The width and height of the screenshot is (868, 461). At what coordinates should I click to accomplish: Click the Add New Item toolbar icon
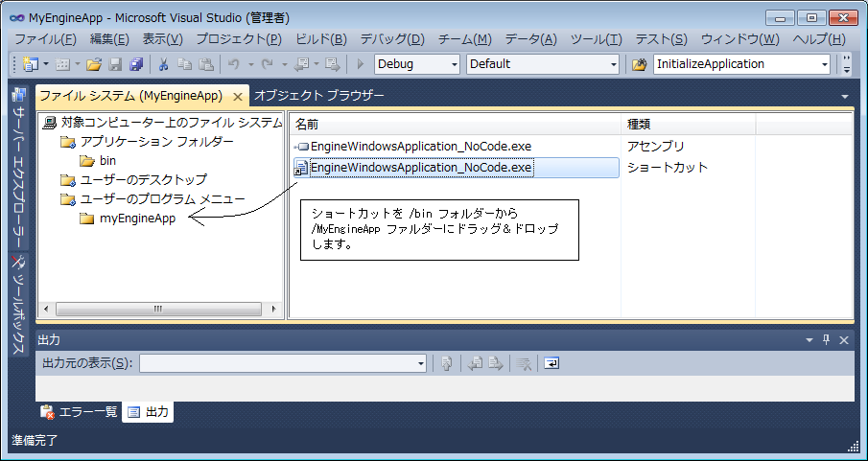pyautogui.click(x=62, y=64)
